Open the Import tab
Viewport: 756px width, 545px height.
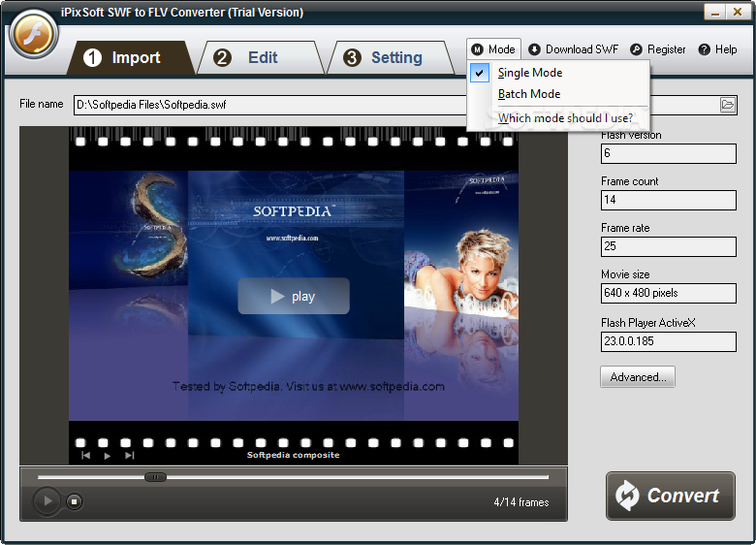130,58
